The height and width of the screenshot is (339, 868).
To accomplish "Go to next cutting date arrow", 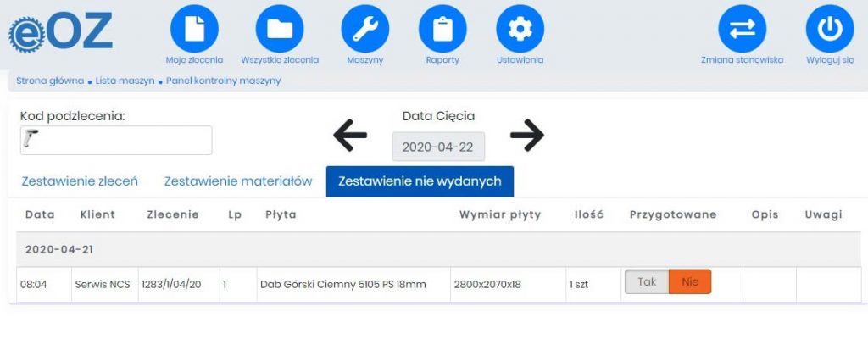I will point(526,135).
